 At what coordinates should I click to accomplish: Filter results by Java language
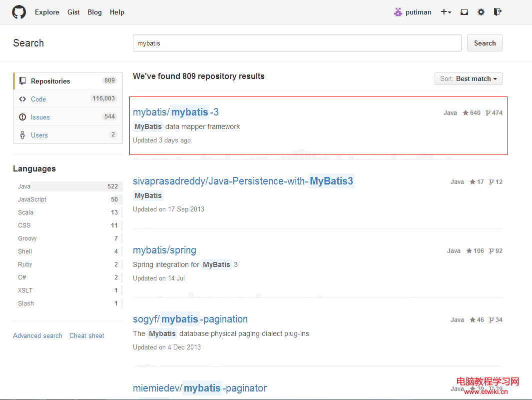[x=68, y=186]
